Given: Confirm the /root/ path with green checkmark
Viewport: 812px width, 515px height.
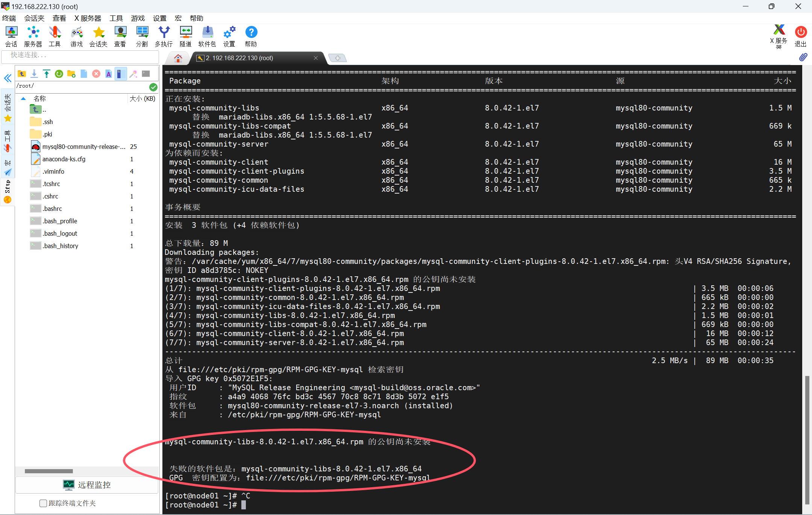Looking at the screenshot, I should [x=153, y=87].
